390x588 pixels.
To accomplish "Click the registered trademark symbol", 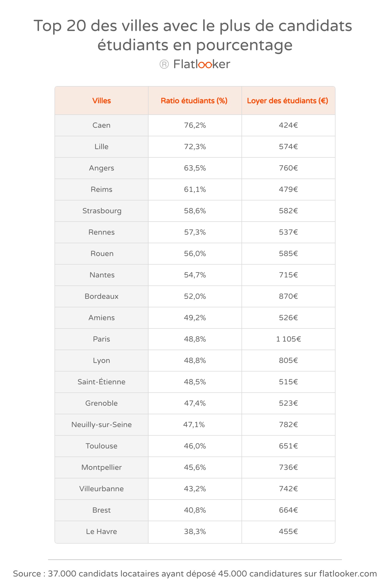I will tap(164, 64).
